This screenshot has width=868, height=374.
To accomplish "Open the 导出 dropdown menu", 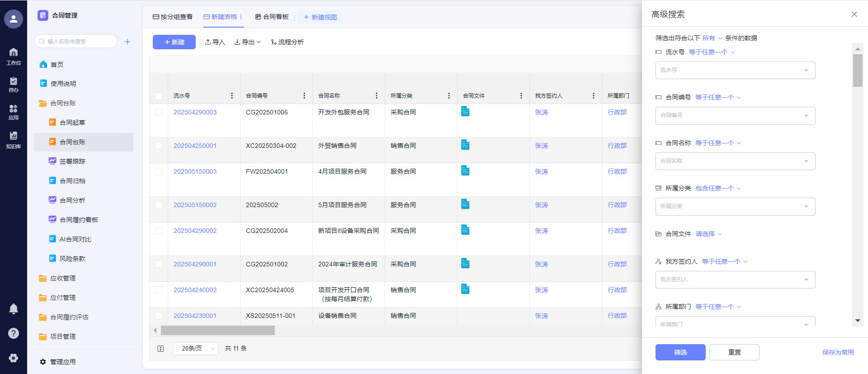I will pyautogui.click(x=247, y=42).
